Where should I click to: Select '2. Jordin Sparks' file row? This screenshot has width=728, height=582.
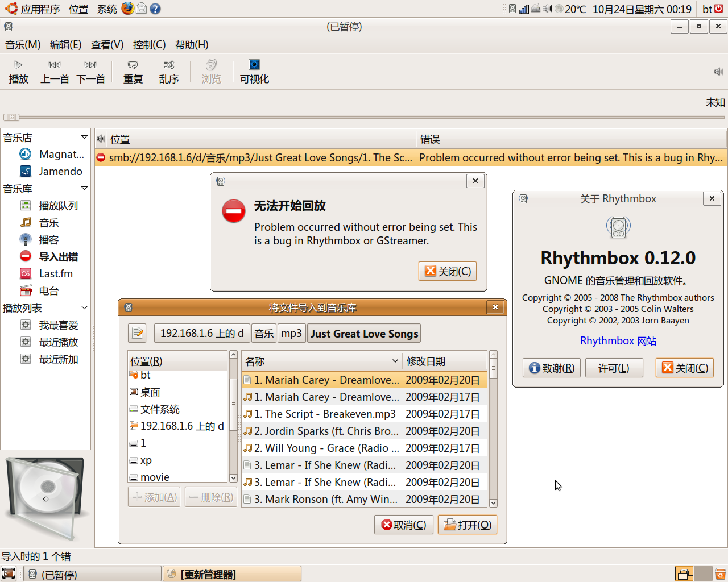tap(364, 431)
